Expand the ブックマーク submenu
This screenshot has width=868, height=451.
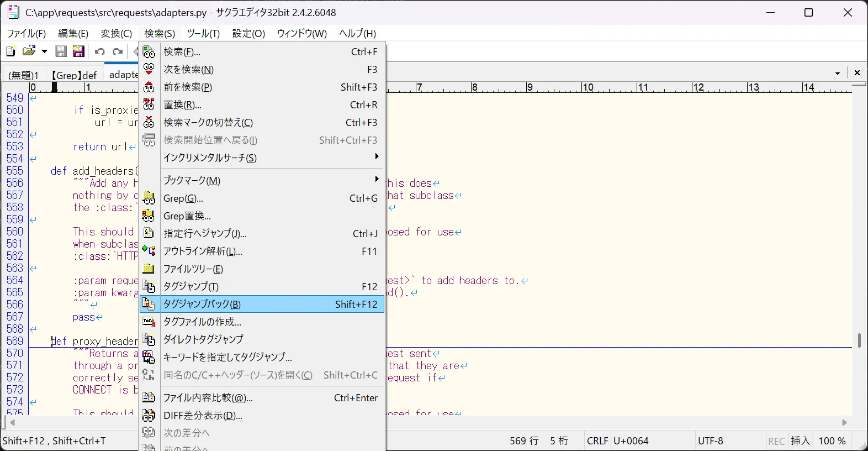(192, 180)
